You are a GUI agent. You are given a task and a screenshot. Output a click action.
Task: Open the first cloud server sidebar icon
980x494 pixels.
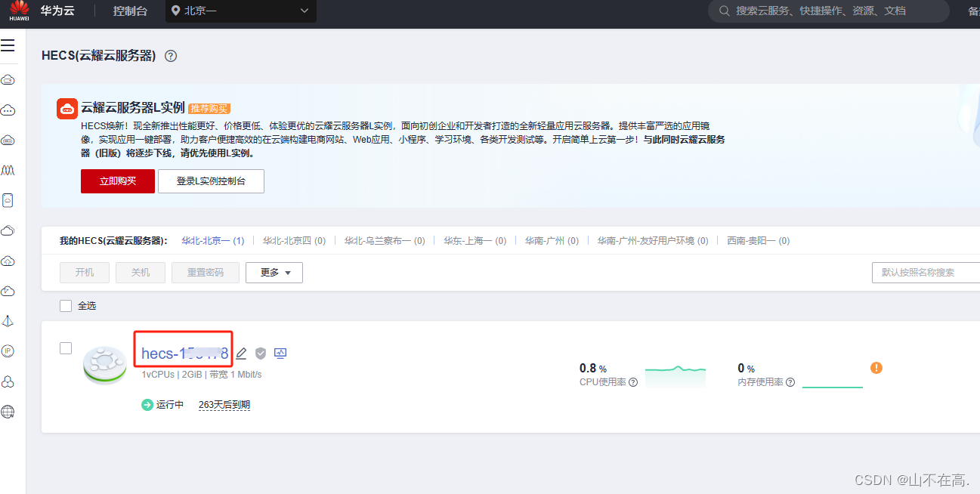point(8,79)
